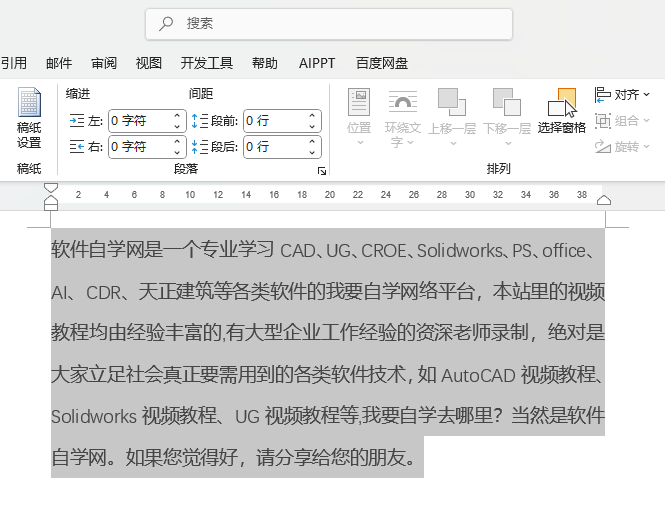This screenshot has height=522, width=665.
Task: Open the 选择窗格 selection pane
Action: click(x=562, y=111)
